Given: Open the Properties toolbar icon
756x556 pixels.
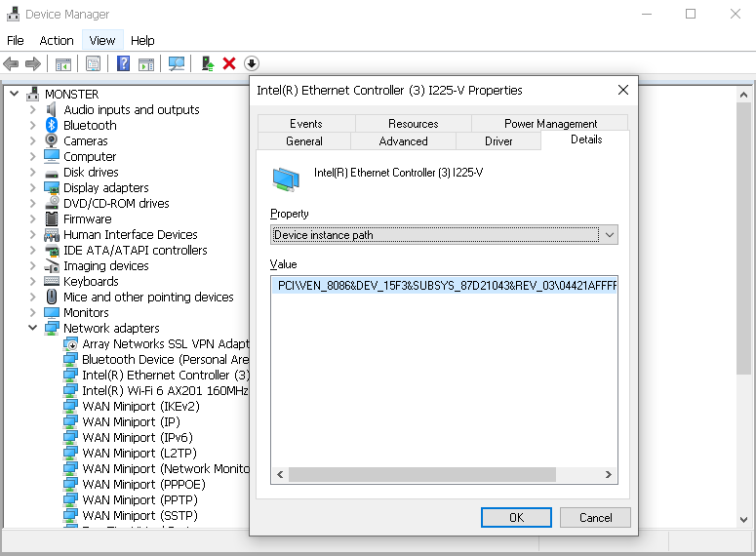Looking at the screenshot, I should (x=93, y=63).
